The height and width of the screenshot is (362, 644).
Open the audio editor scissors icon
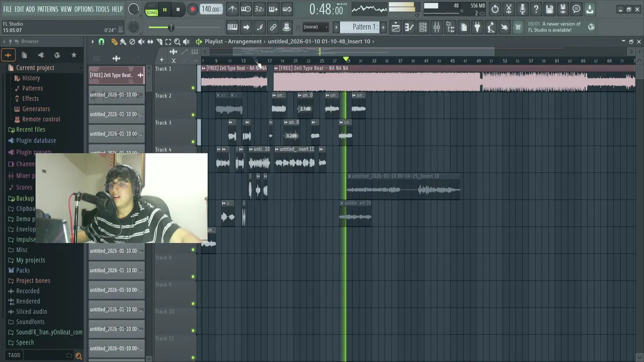pos(509,9)
